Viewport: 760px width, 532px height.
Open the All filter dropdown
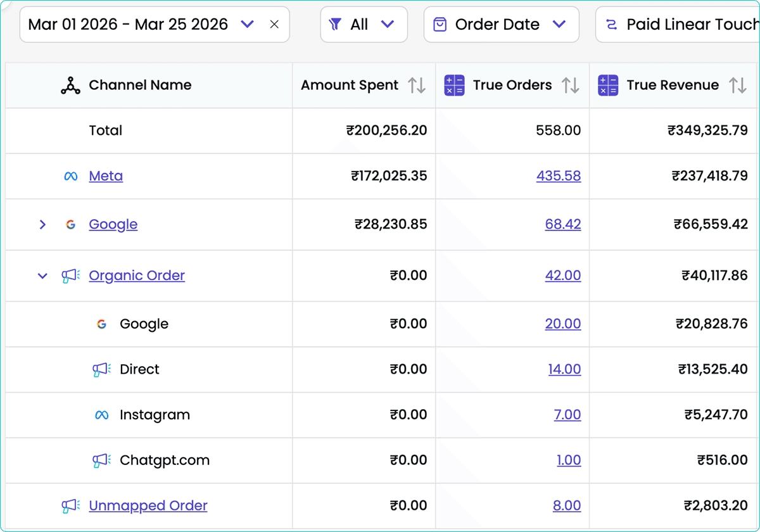[x=363, y=25]
